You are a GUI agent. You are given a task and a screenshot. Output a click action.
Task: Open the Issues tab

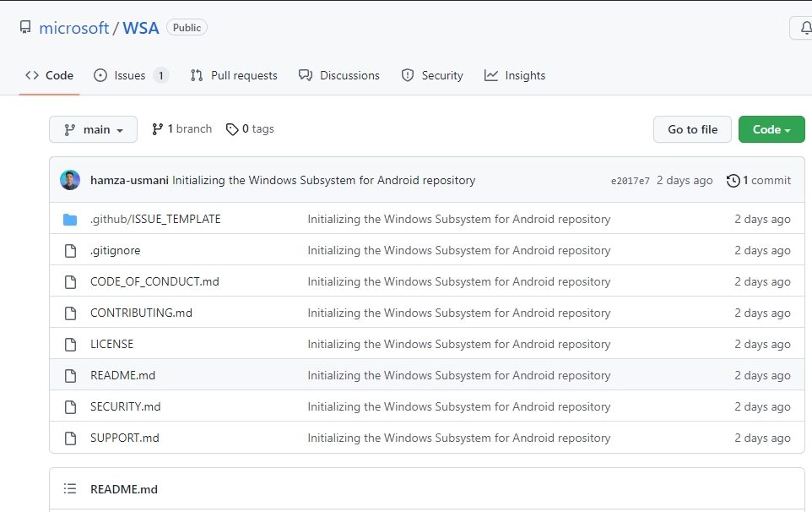131,75
